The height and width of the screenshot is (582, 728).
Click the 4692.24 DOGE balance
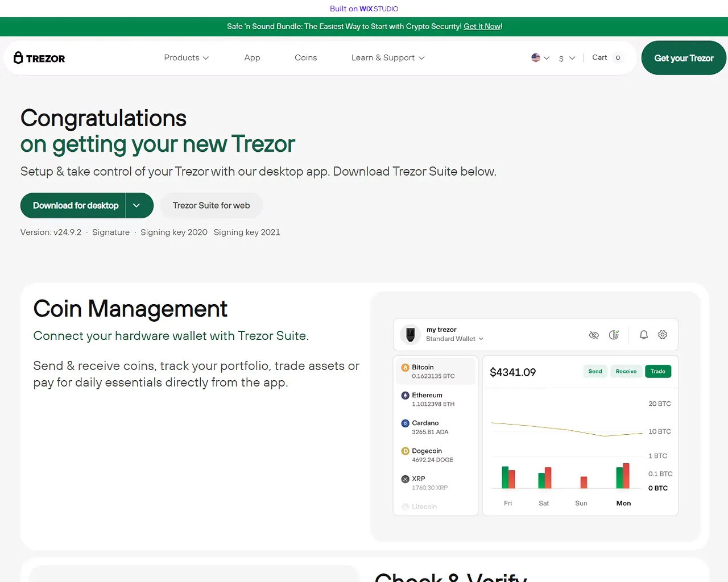pos(432,460)
